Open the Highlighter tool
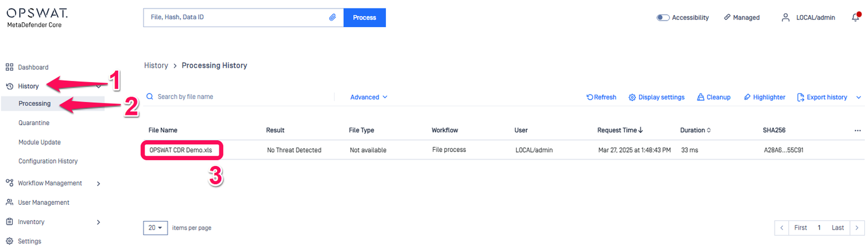Viewport: 868px width, 247px height. point(764,97)
